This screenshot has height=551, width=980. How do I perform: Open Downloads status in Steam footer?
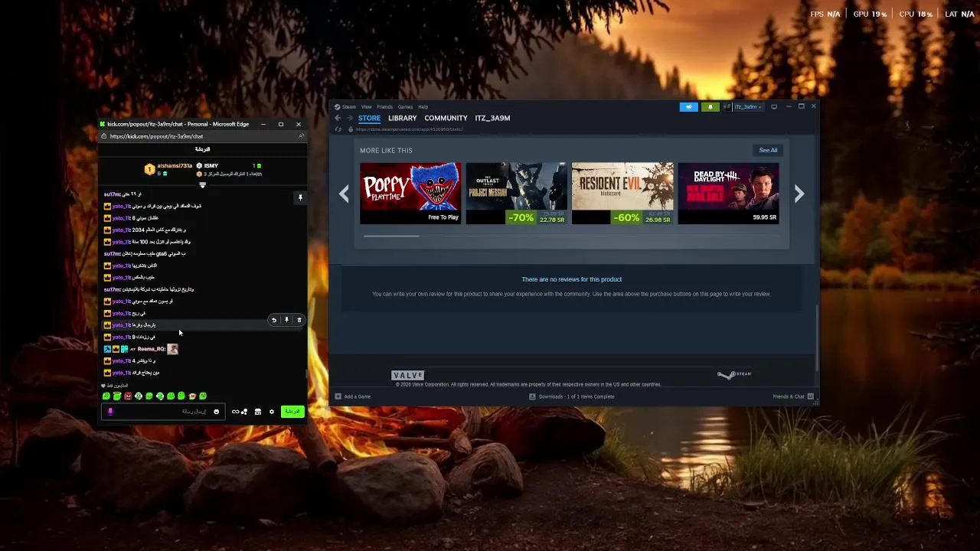click(x=572, y=396)
